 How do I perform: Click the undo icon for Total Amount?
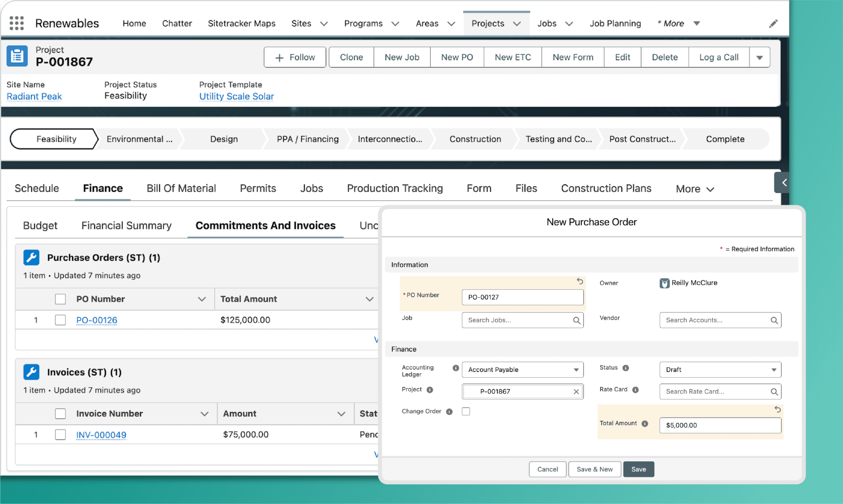777,409
